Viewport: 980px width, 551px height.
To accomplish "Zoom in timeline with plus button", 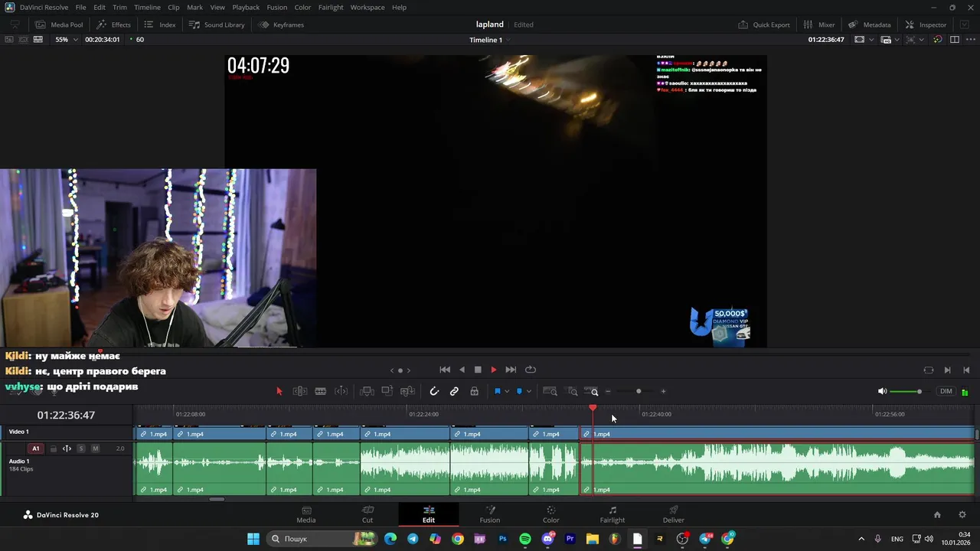I will (x=663, y=391).
